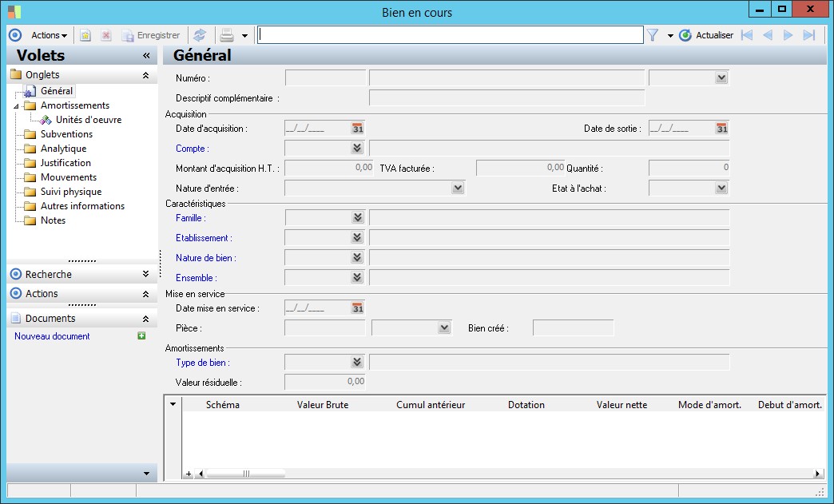Open the Etat à l'achat dropdown
This screenshot has height=504, width=834.
(721, 188)
